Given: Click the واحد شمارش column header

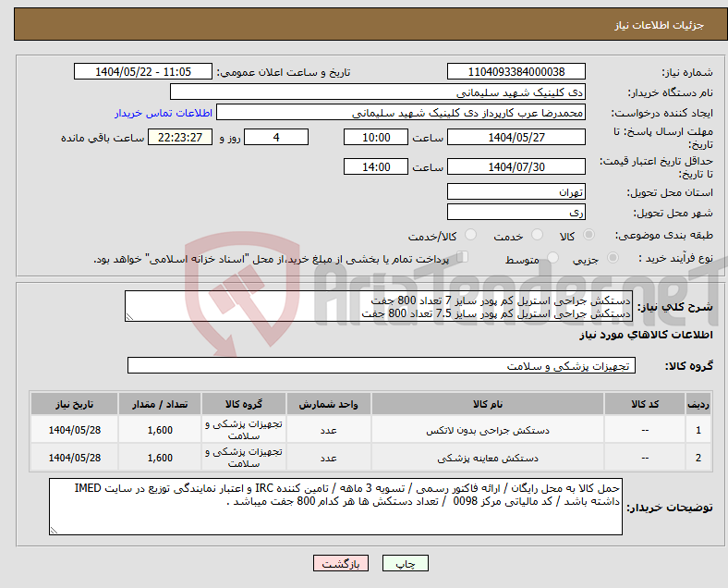Looking at the screenshot, I should tap(328, 404).
